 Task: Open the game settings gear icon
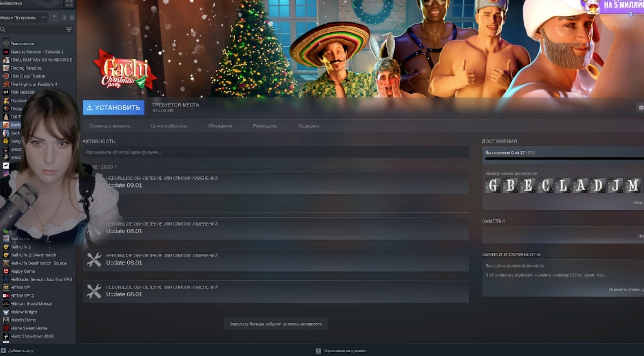tap(641, 108)
